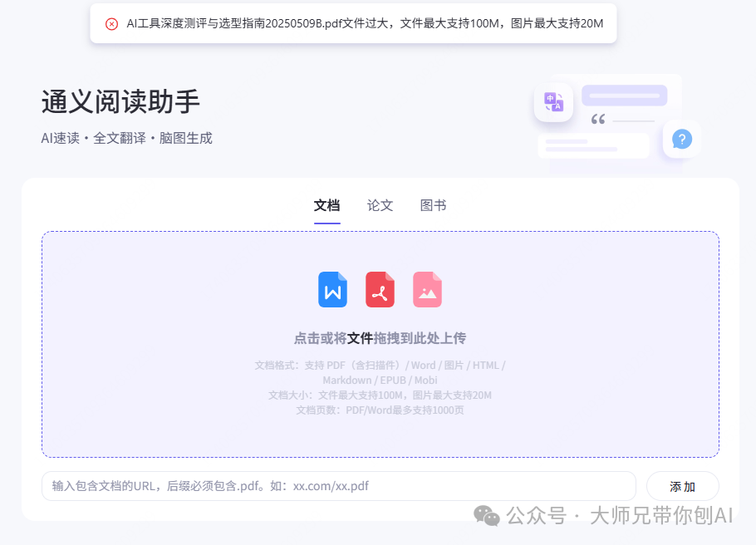756x545 pixels.
Task: Click the 文档大小 size limit line
Action: 380,395
